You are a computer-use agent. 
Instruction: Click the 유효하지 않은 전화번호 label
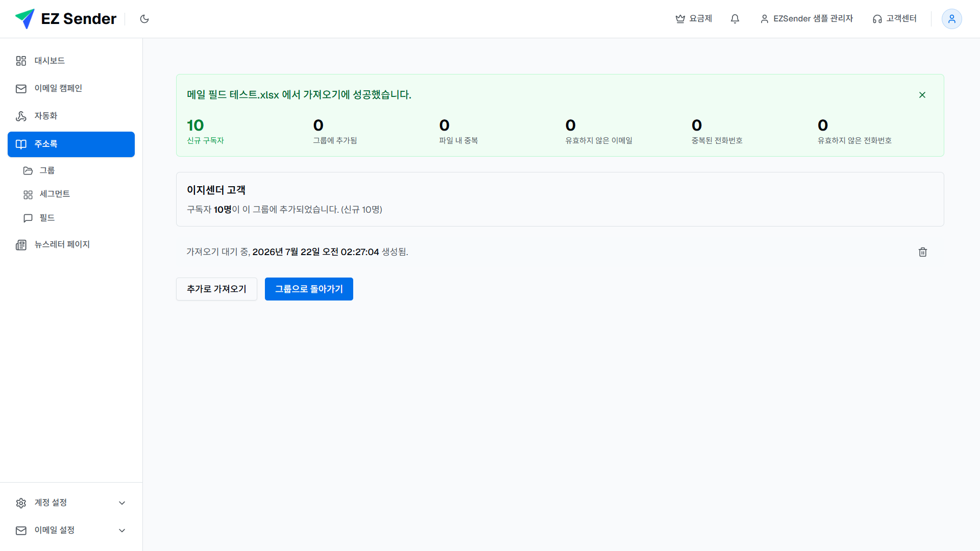(854, 140)
